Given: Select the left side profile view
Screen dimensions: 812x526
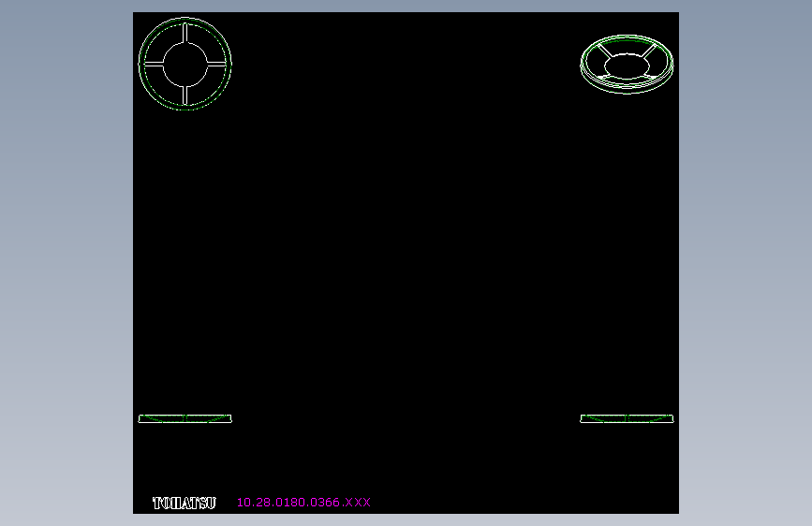Looking at the screenshot, I should coord(185,418).
